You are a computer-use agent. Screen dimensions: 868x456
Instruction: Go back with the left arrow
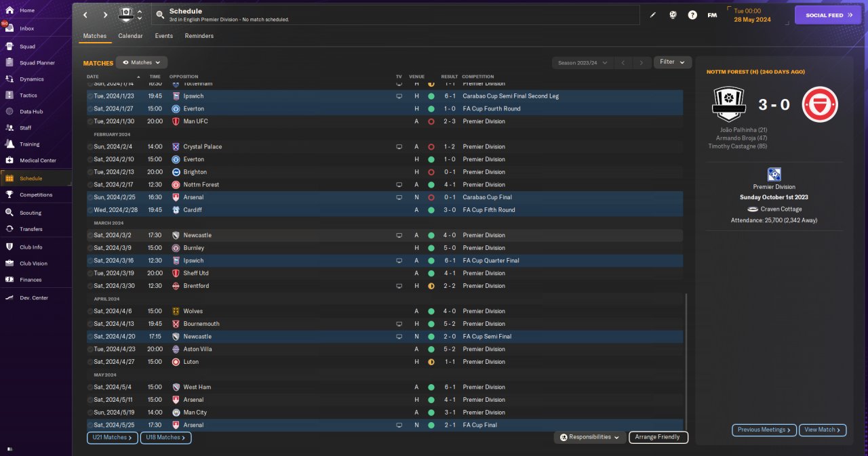coord(85,15)
